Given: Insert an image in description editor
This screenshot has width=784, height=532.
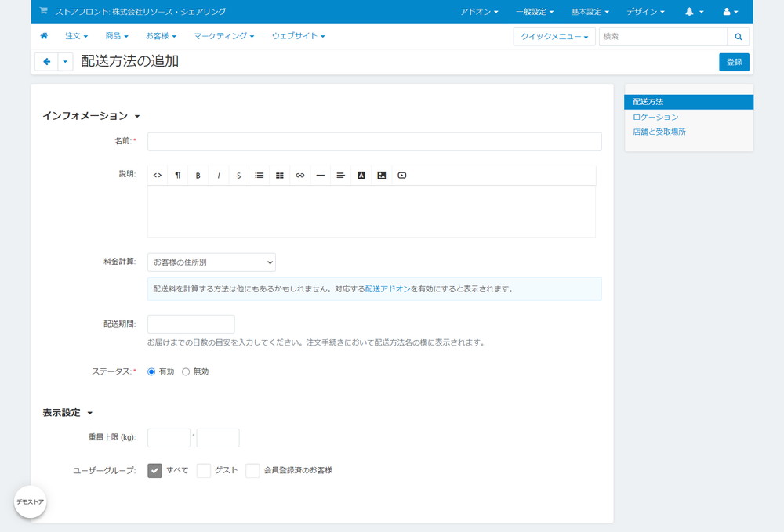Looking at the screenshot, I should pos(382,176).
